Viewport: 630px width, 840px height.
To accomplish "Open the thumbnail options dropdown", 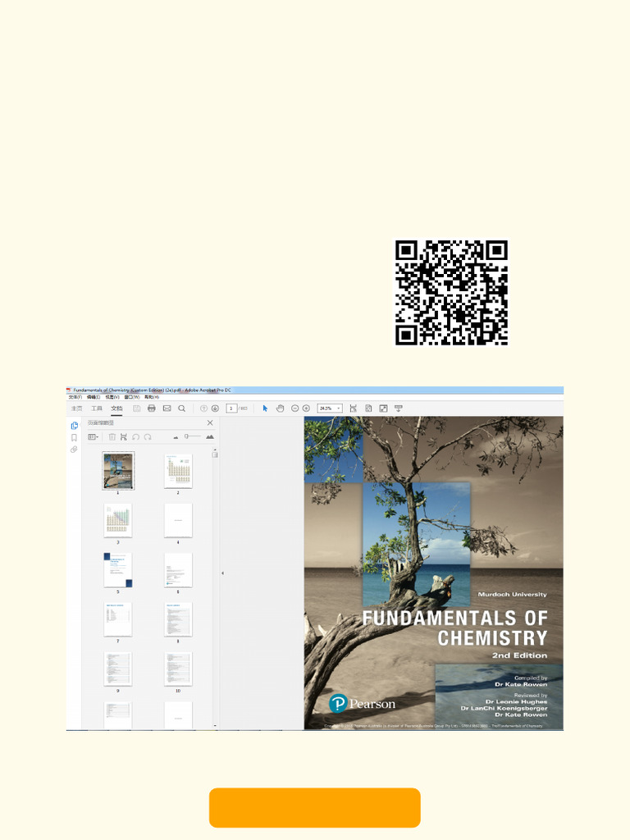I will coord(94,437).
